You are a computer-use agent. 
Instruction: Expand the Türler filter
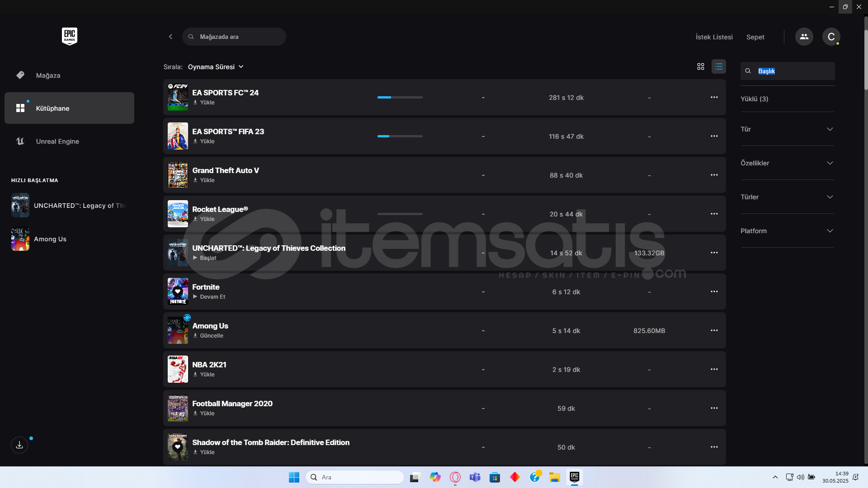click(787, 197)
